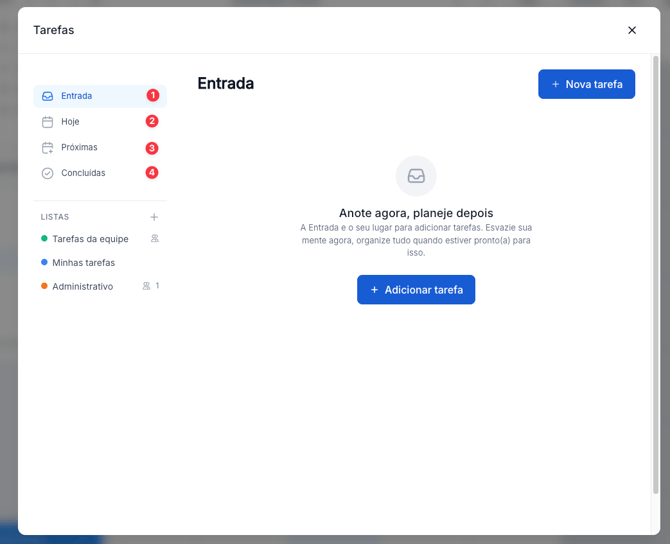Click the large inbox icon in empty state

[416, 176]
